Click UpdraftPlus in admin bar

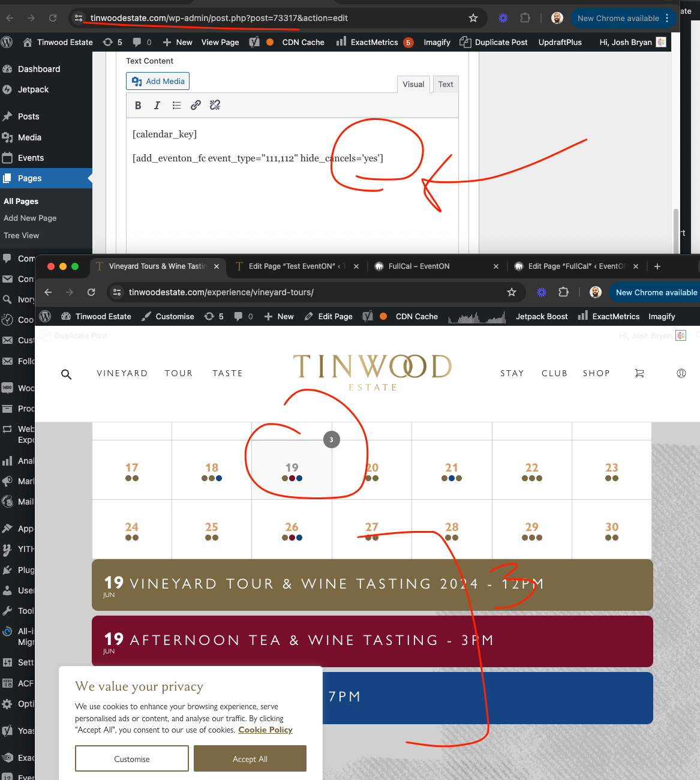pyautogui.click(x=560, y=42)
